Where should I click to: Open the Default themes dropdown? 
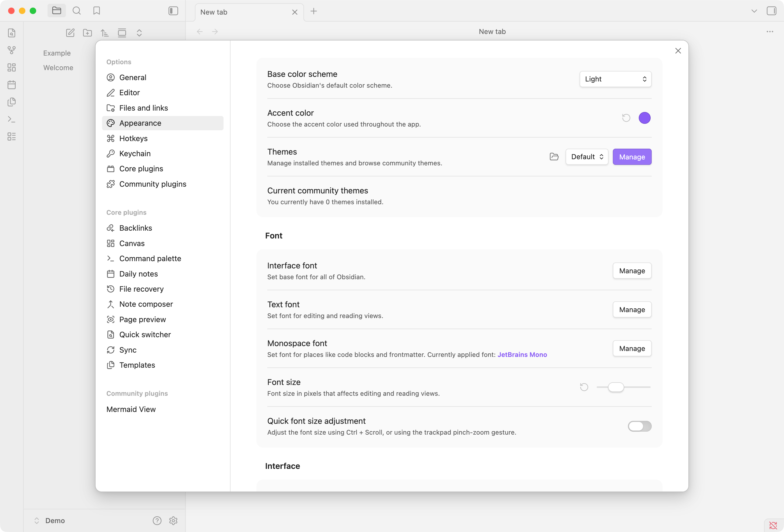tap(586, 156)
